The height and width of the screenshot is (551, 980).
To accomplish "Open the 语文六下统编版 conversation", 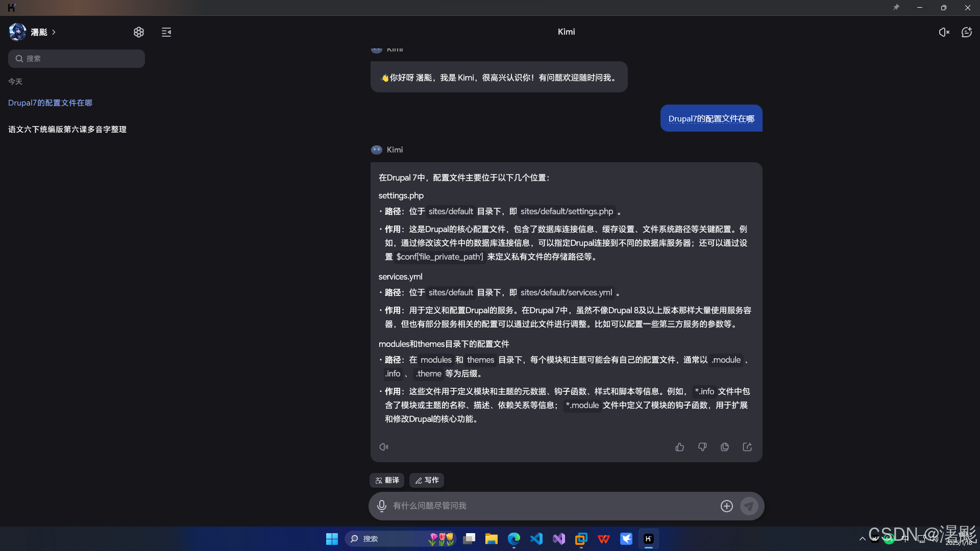I will click(67, 129).
